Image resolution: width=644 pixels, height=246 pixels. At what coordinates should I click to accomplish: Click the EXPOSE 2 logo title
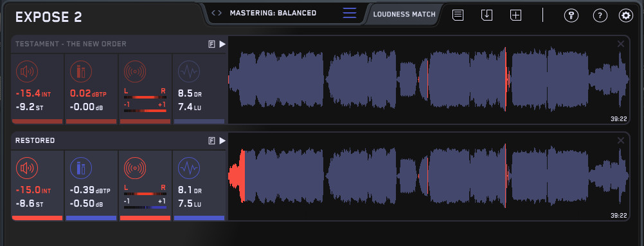coord(48,17)
